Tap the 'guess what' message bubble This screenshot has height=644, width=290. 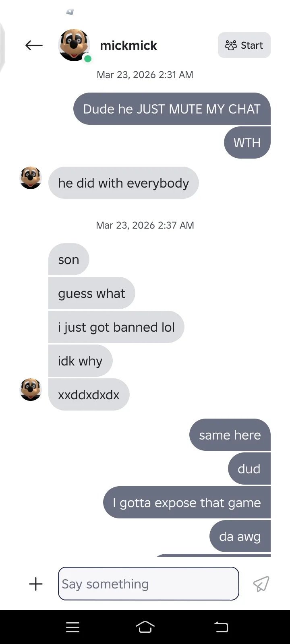[x=92, y=293]
